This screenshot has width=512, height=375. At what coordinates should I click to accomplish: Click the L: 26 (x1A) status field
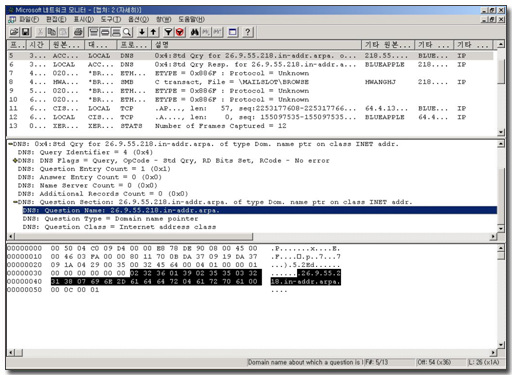486,362
